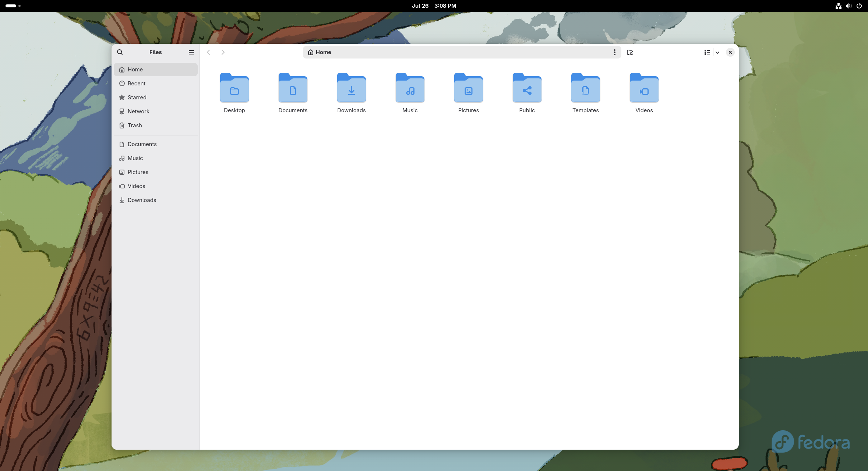Open Recent in the sidebar
This screenshot has height=471, width=868.
tap(156, 84)
